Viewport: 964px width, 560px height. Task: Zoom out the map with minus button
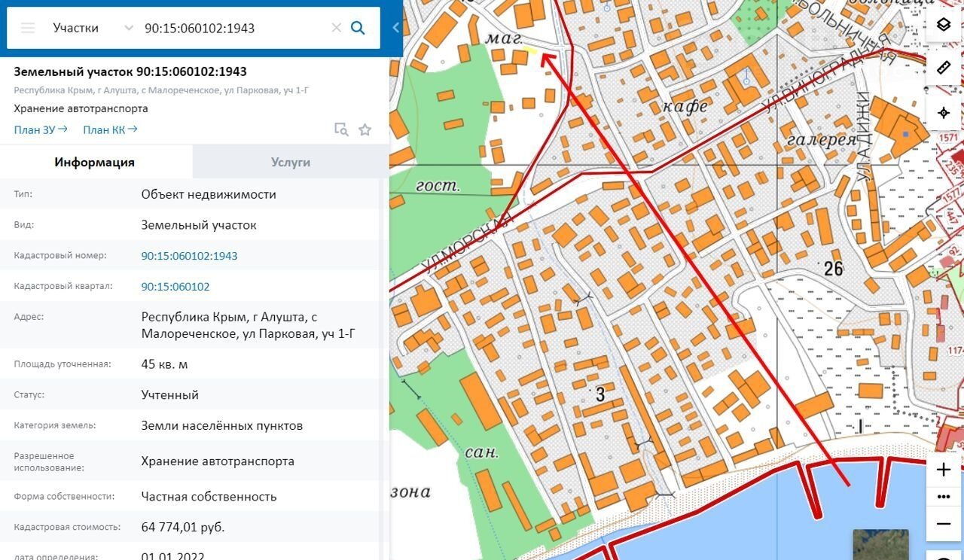[944, 524]
